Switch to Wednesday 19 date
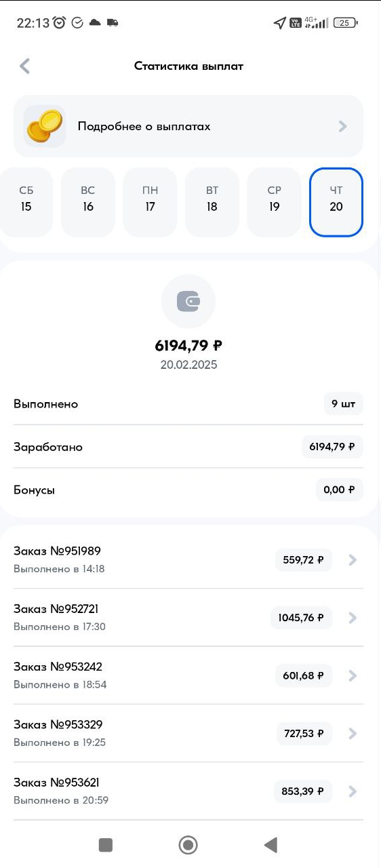 (x=274, y=202)
